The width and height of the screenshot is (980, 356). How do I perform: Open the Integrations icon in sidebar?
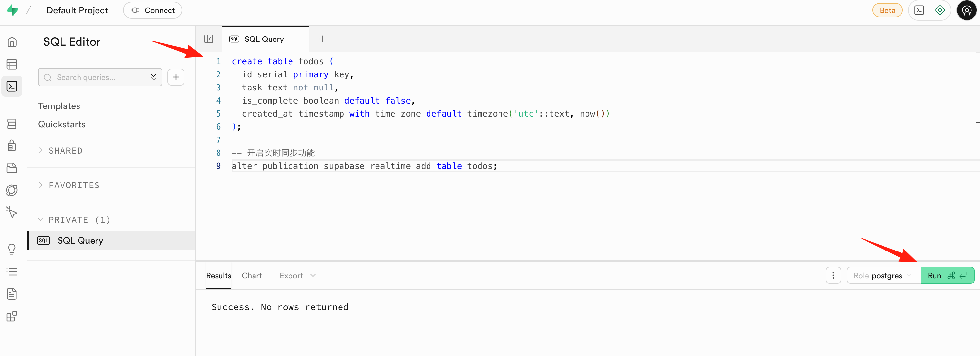[12, 316]
